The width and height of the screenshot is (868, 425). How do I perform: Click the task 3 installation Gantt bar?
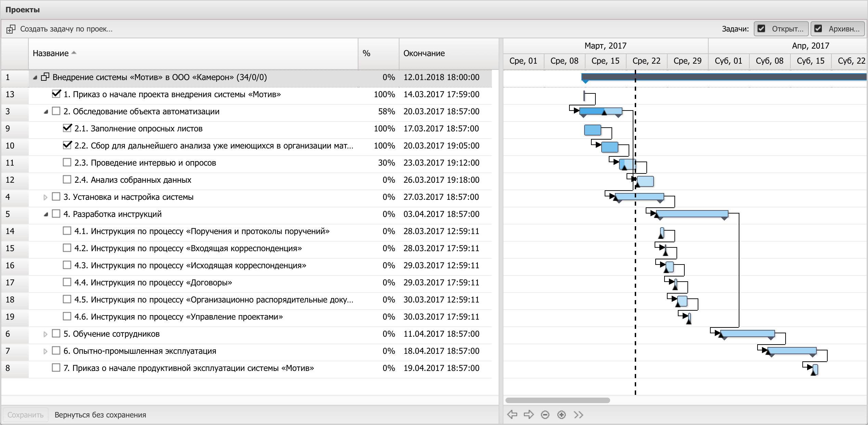coord(639,197)
